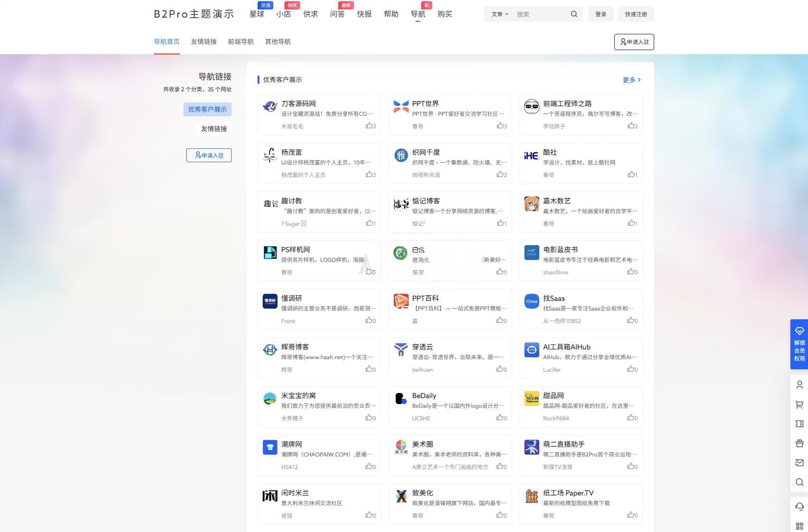
Task: Open the customer service headset icon
Action: pyautogui.click(x=799, y=507)
